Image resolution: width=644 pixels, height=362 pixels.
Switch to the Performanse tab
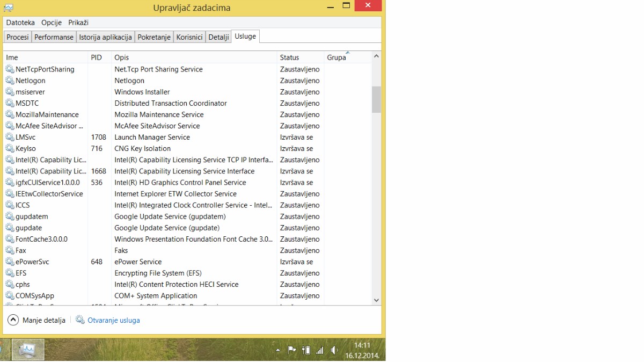tap(54, 37)
